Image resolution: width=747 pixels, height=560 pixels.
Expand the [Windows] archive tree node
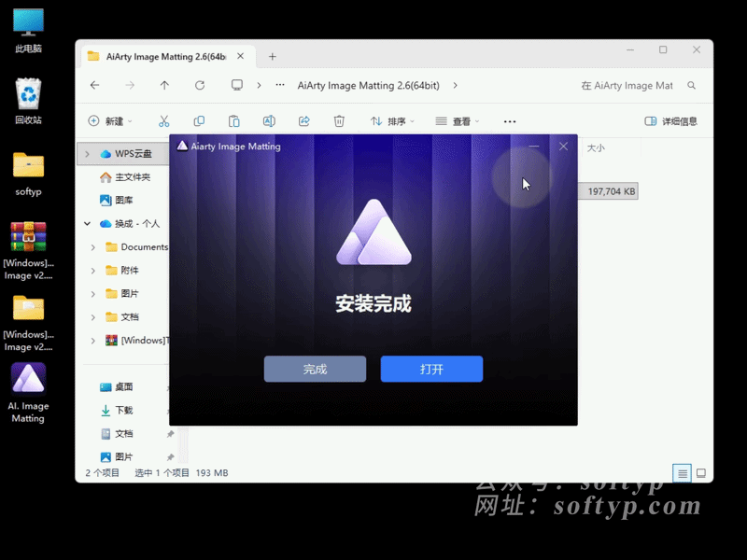(92, 341)
